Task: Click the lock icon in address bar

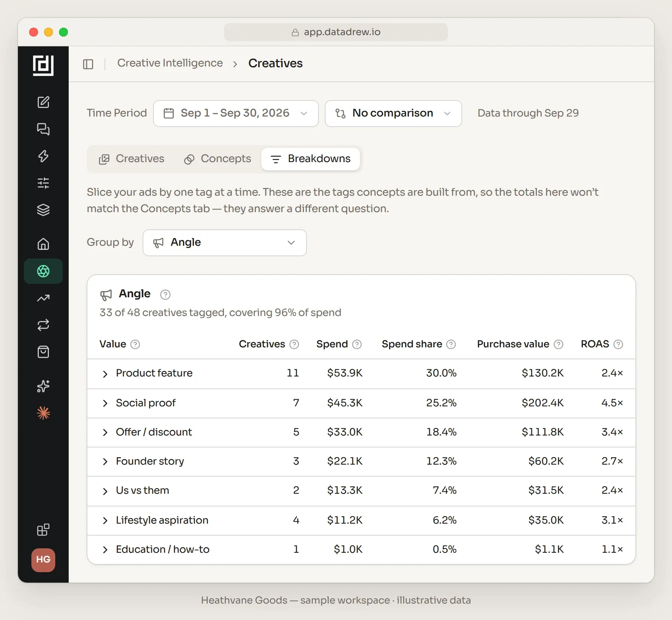Action: pos(295,32)
